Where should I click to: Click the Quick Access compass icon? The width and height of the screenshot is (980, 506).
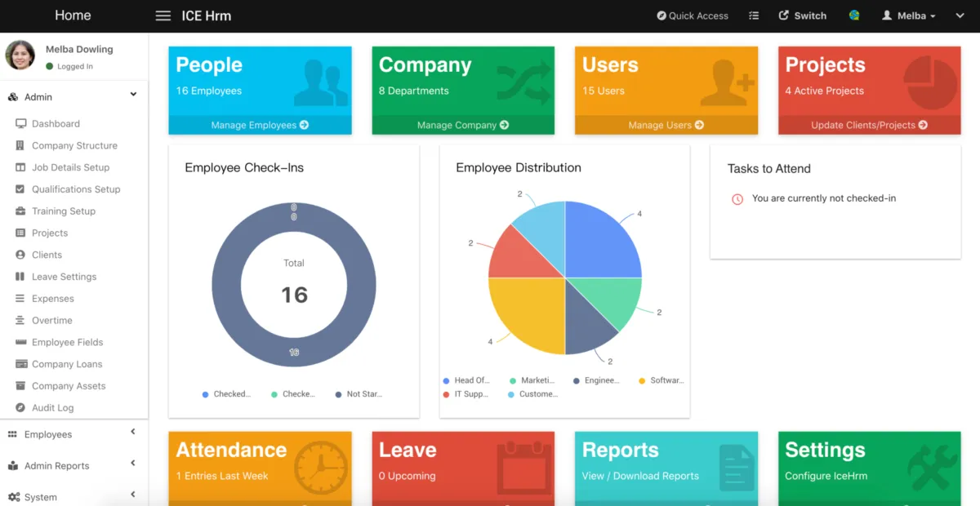661,16
